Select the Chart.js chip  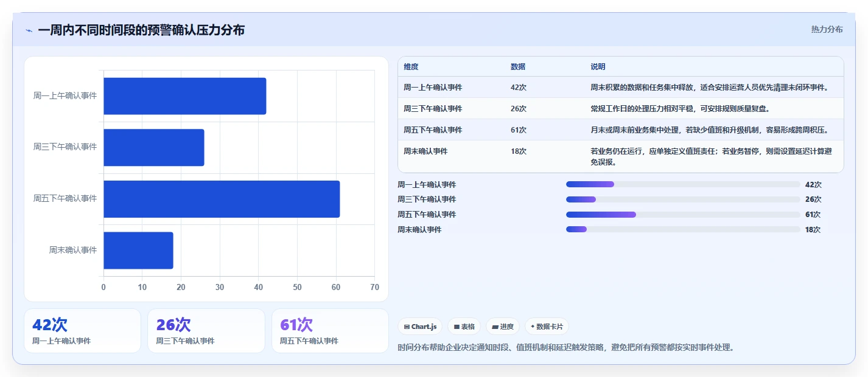coord(420,327)
